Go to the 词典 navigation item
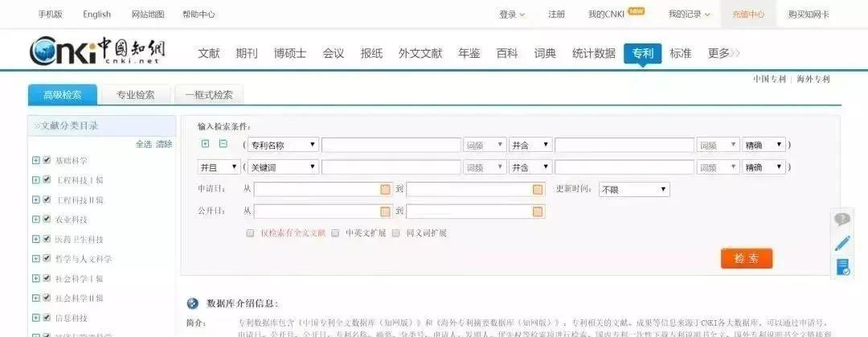 (545, 54)
